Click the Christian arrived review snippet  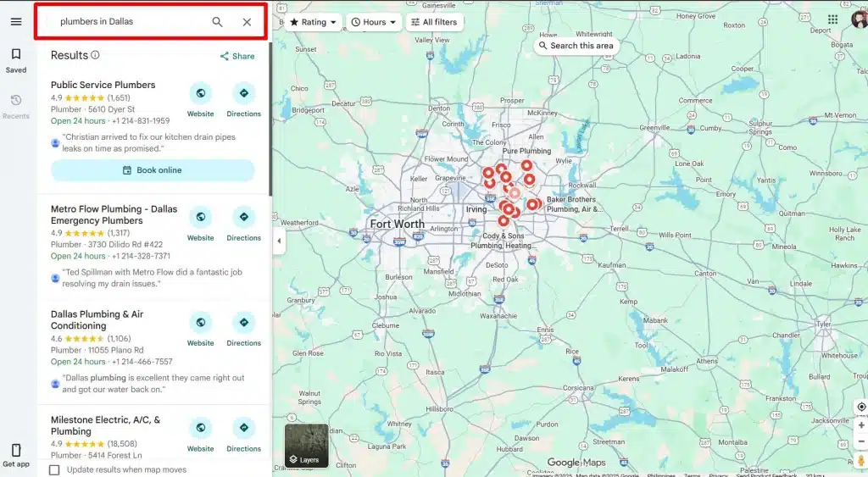148,143
